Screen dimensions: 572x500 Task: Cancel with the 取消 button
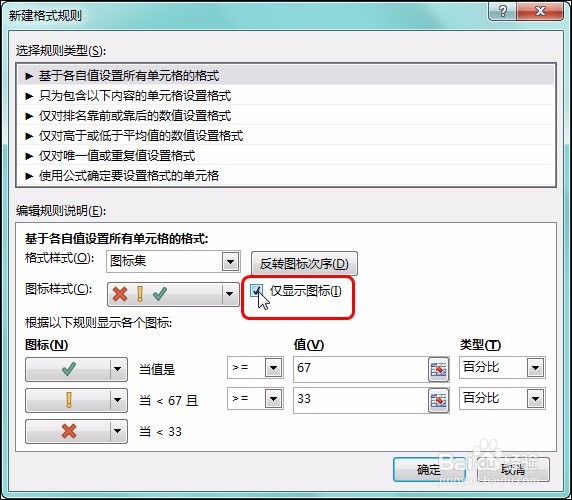tap(513, 470)
